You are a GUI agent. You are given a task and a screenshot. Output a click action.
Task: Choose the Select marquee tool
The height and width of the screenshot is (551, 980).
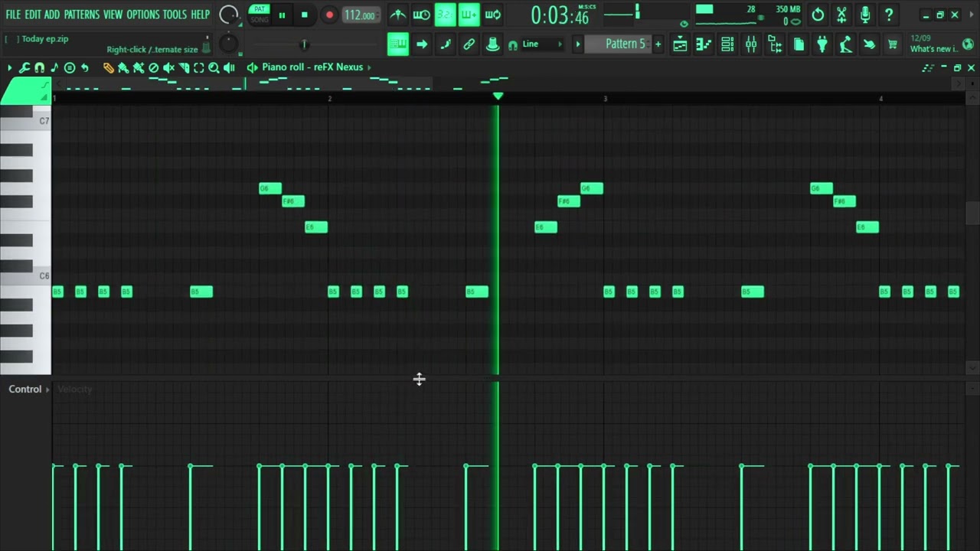(x=199, y=67)
